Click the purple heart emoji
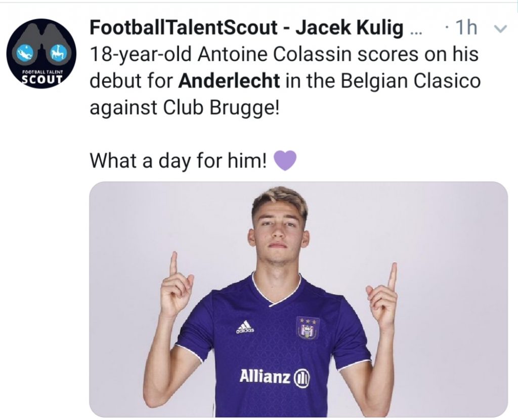 [x=284, y=160]
